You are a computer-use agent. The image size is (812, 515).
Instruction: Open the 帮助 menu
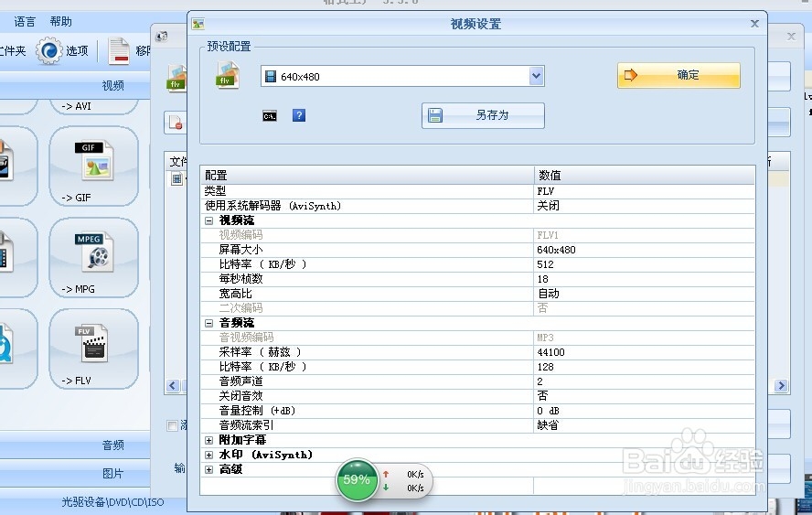click(x=60, y=22)
